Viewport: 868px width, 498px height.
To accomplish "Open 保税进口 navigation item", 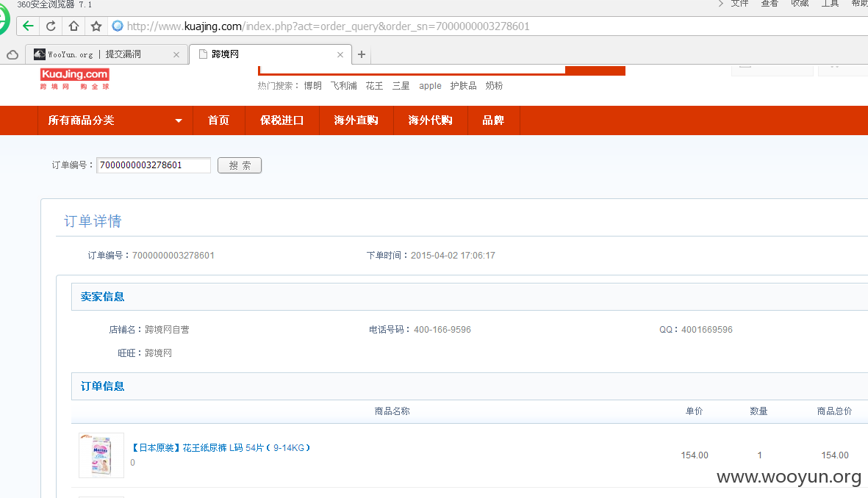I will tap(281, 120).
